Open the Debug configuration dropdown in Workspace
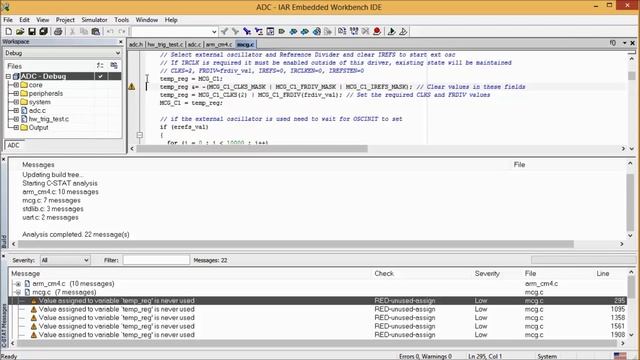The image size is (640, 360). tap(118, 53)
